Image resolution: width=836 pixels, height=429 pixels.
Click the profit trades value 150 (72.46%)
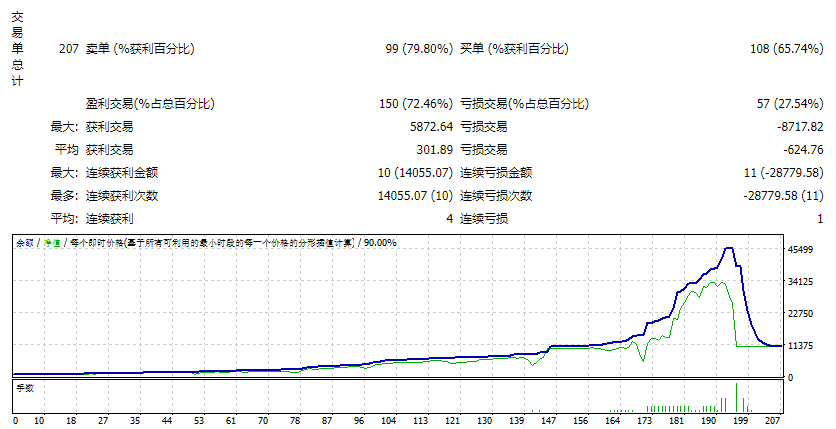416,104
